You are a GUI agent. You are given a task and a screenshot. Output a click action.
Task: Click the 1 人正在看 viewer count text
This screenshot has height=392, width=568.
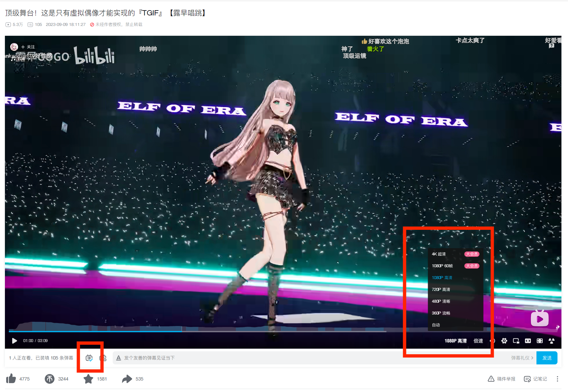20,358
